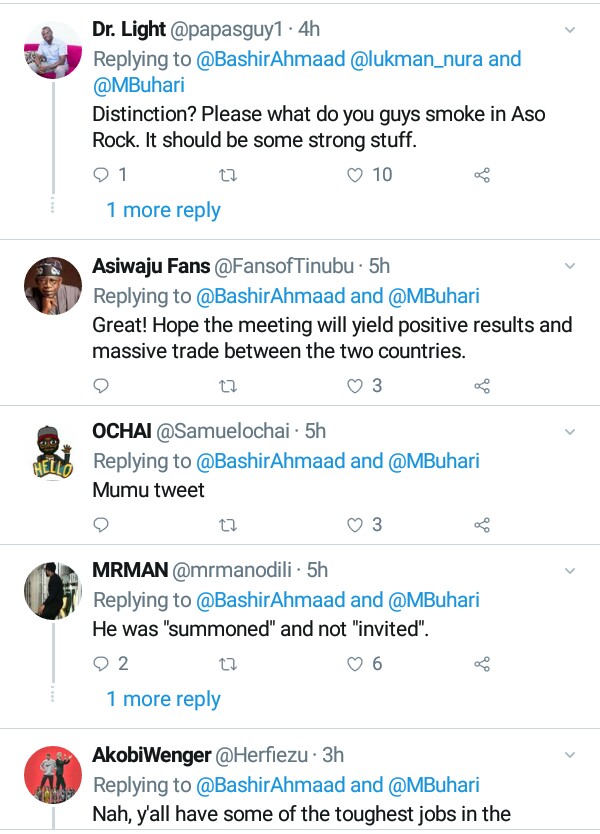Like the Asiwaju Fans tweet
The height and width of the screenshot is (834, 600).
pyautogui.click(x=354, y=385)
